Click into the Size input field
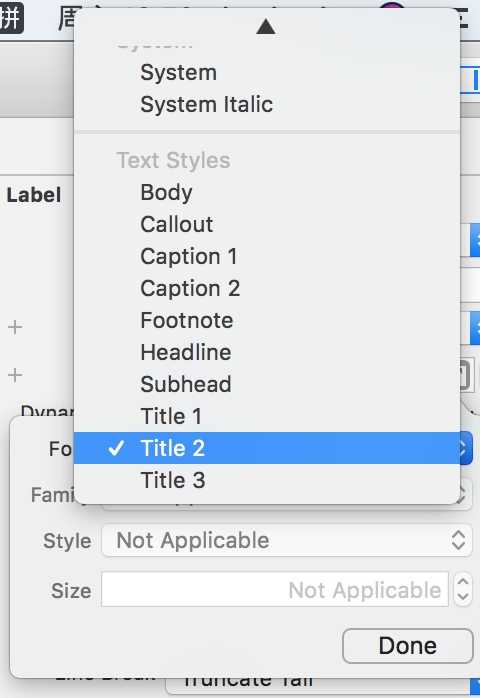 tap(275, 589)
